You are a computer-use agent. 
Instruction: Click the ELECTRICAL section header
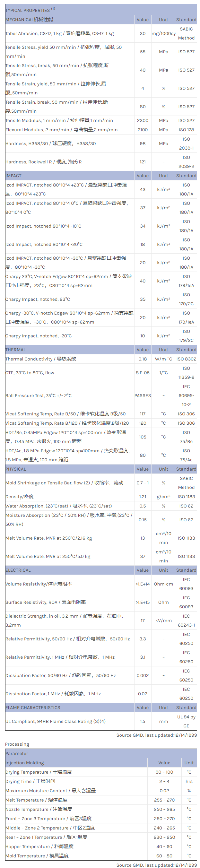click(x=18, y=570)
